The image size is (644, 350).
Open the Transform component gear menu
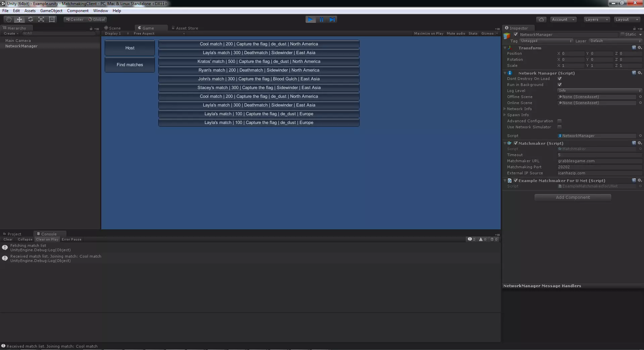[640, 48]
